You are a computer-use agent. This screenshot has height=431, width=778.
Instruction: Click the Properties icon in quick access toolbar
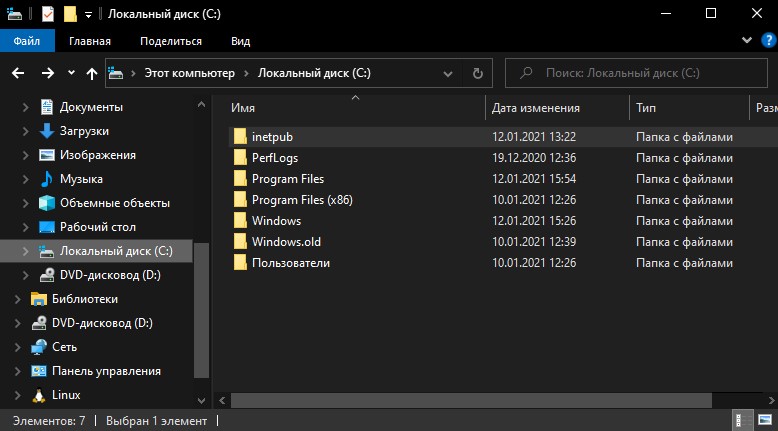point(48,14)
